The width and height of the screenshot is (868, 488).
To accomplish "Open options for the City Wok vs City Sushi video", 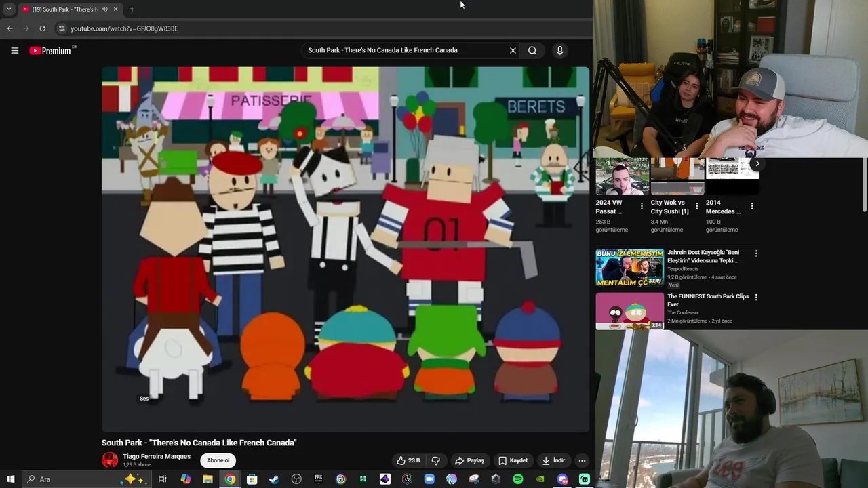I will [x=696, y=206].
